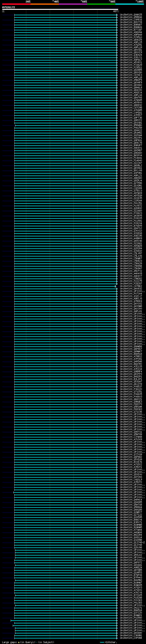This screenshot has height=644, width=146.
Task: Select the UniRef100_Q5H7U8 label
Action: [x=131, y=505]
